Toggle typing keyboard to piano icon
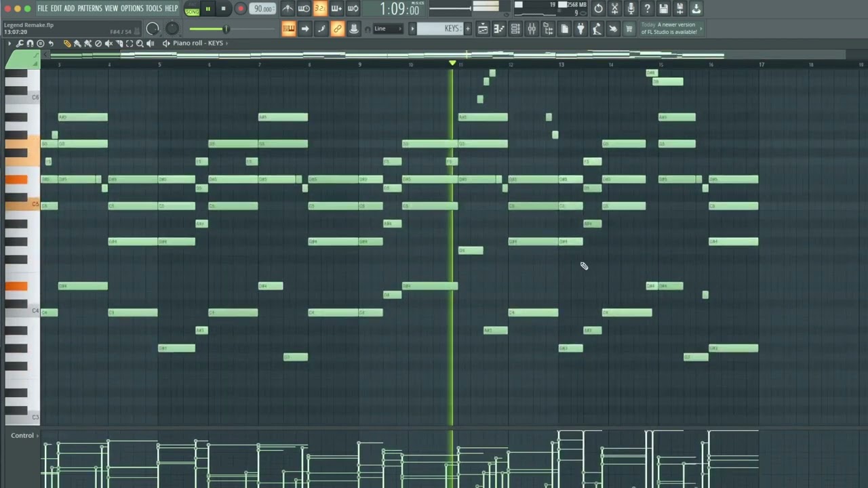The width and height of the screenshot is (868, 488). click(288, 28)
